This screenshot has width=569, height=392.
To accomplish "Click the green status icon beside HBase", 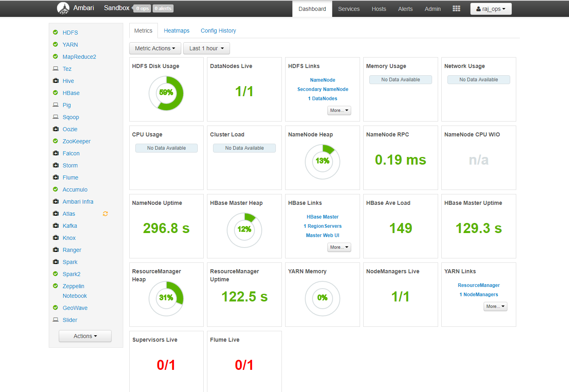I will [56, 93].
